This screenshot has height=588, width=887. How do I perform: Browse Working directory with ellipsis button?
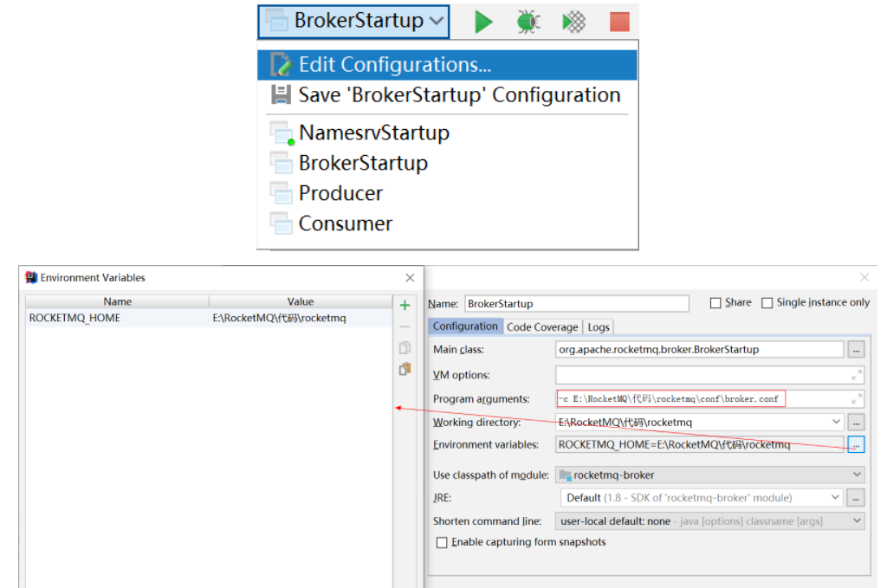tap(856, 423)
